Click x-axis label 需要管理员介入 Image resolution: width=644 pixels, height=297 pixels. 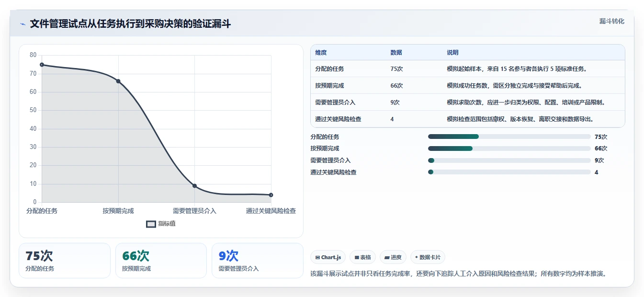(x=194, y=211)
